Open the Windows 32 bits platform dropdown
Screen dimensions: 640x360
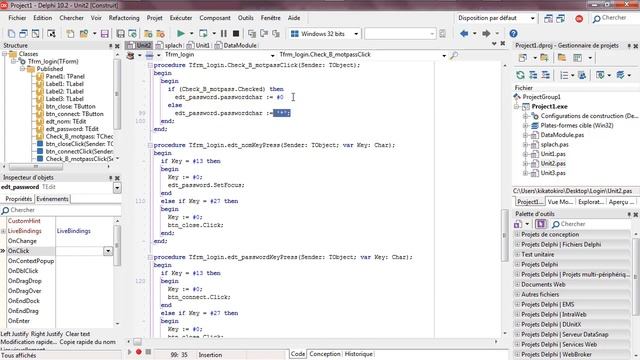click(x=356, y=33)
